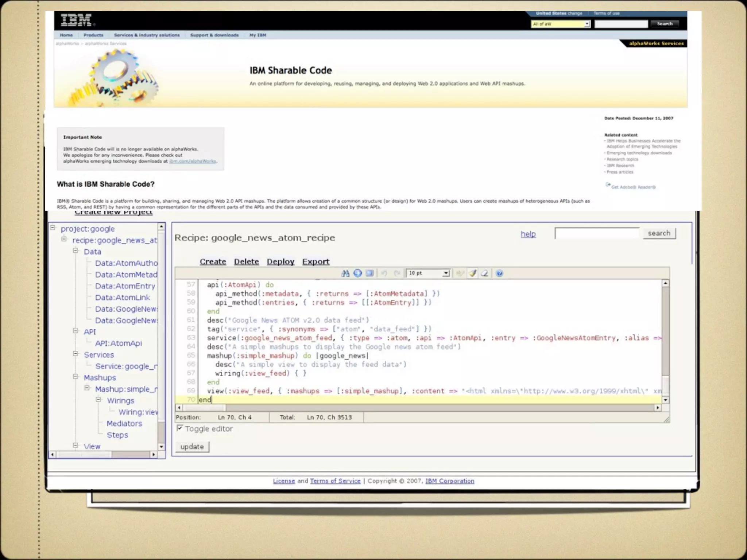The image size is (747, 560).
Task: Click the IBM header Search button
Action: click(x=665, y=24)
